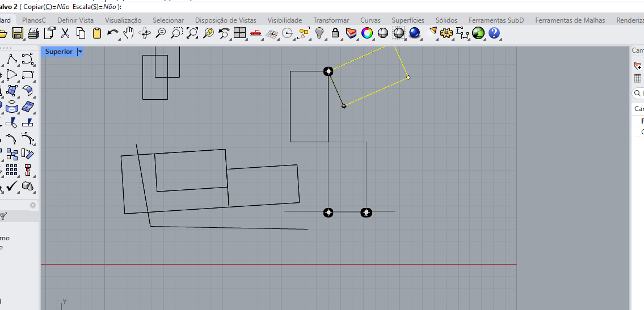Select the Fillet surface tool
The width and height of the screenshot is (644, 310).
tap(27, 91)
